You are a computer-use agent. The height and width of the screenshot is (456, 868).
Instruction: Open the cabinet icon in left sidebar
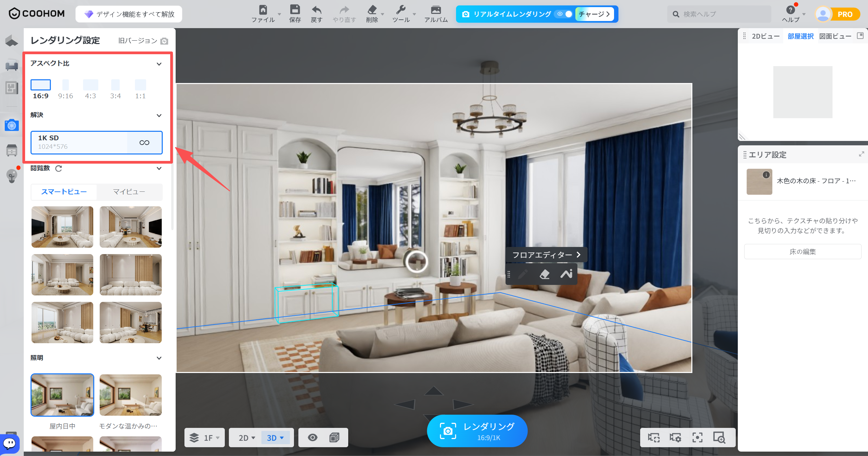point(12,150)
